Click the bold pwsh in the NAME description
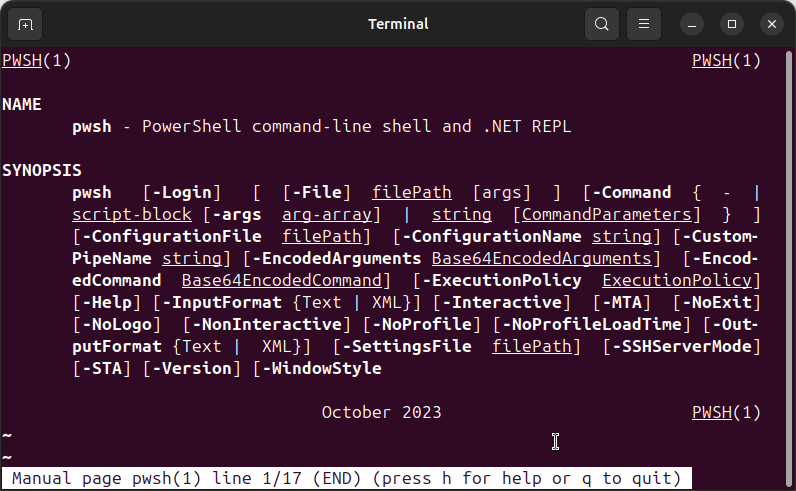This screenshot has height=491, width=796. pyautogui.click(x=91, y=126)
